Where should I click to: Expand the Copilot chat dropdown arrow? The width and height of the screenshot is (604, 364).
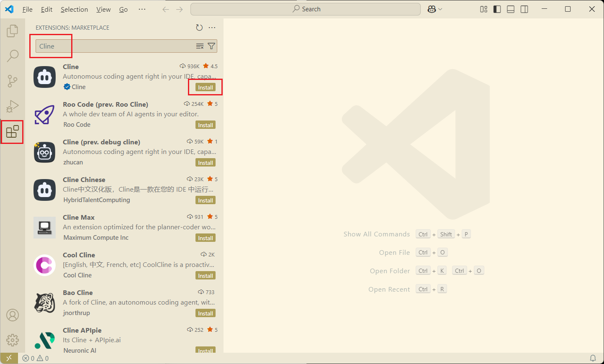point(440,9)
